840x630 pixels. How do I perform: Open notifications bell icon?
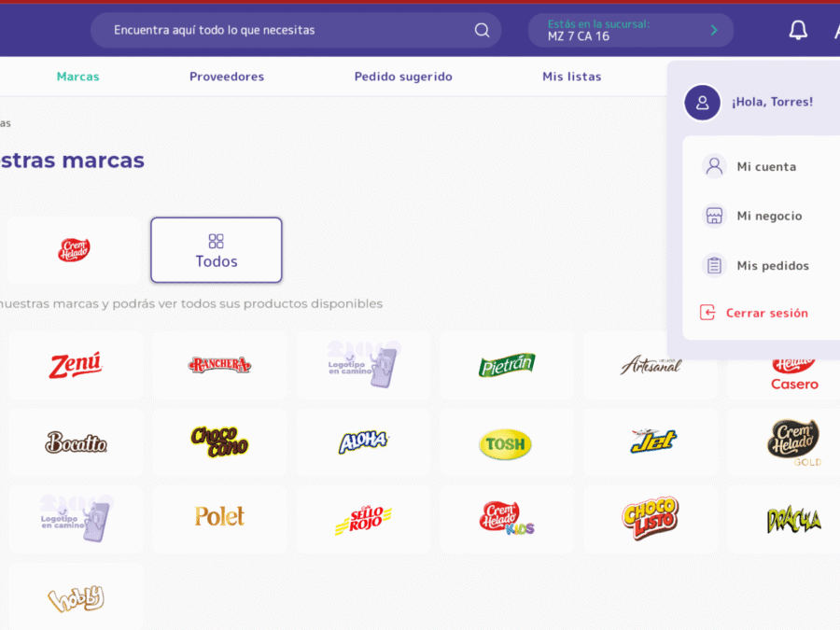pyautogui.click(x=798, y=30)
